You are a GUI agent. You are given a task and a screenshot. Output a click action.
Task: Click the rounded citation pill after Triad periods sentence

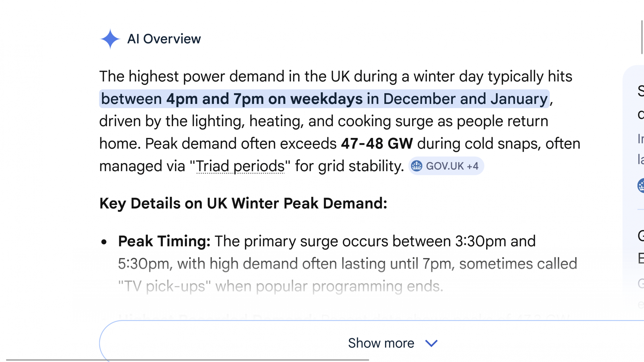click(x=445, y=166)
